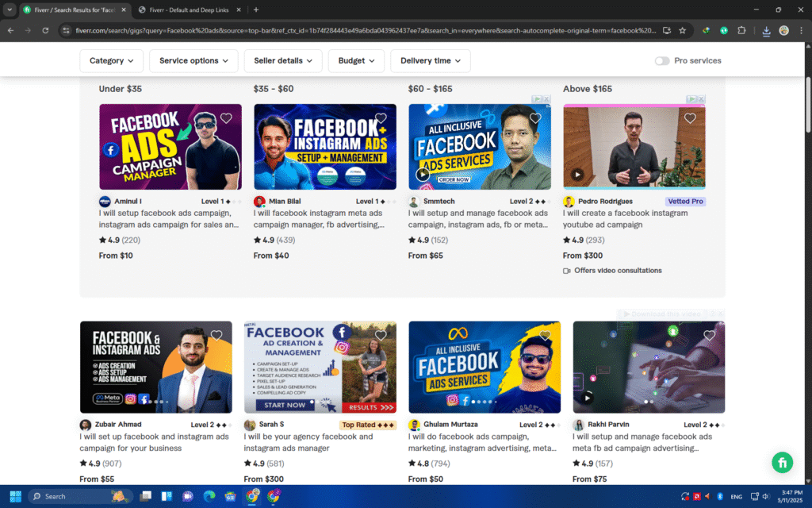Switch to Fiverr Default and Deep Links tab

(x=189, y=10)
